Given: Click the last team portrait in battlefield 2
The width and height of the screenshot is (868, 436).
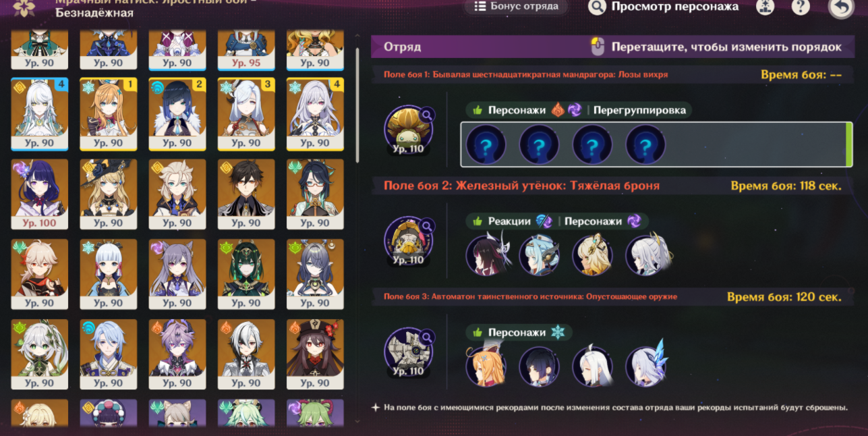Looking at the screenshot, I should pyautogui.click(x=646, y=255).
